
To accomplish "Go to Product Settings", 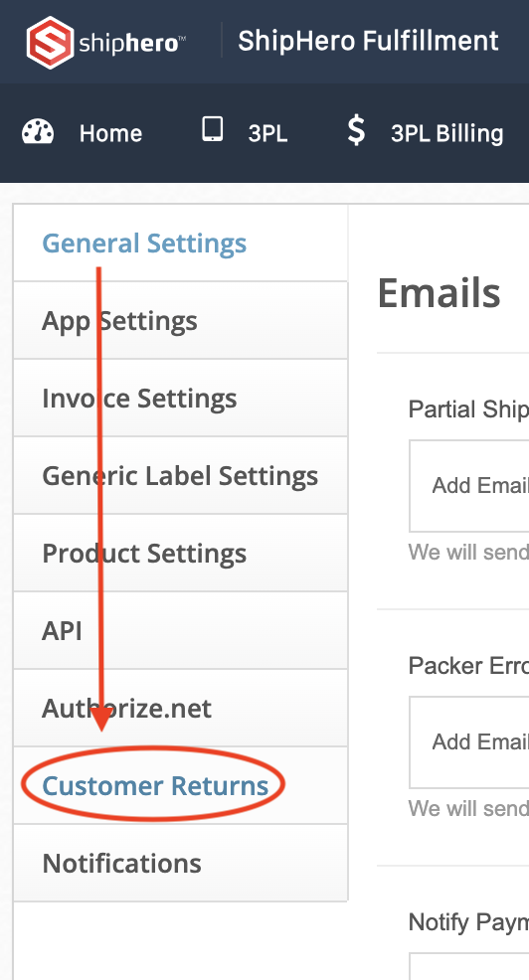I will (x=180, y=554).
